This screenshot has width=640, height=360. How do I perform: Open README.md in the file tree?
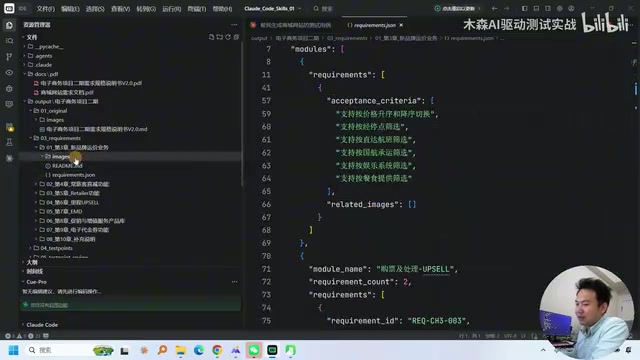[67, 166]
